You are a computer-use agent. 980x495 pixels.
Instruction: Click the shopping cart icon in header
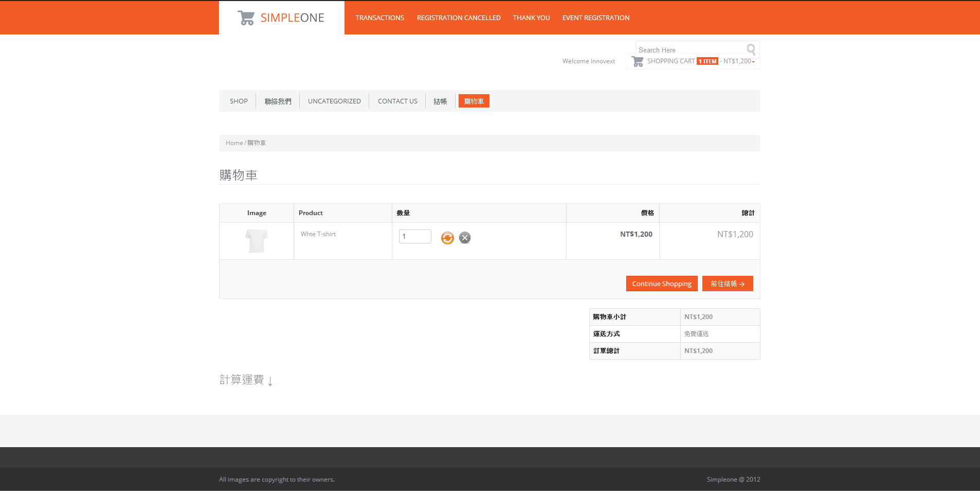tap(638, 61)
